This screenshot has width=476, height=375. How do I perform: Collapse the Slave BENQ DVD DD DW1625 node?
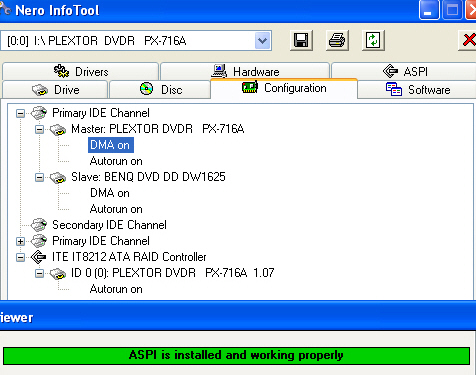pyautogui.click(x=39, y=177)
